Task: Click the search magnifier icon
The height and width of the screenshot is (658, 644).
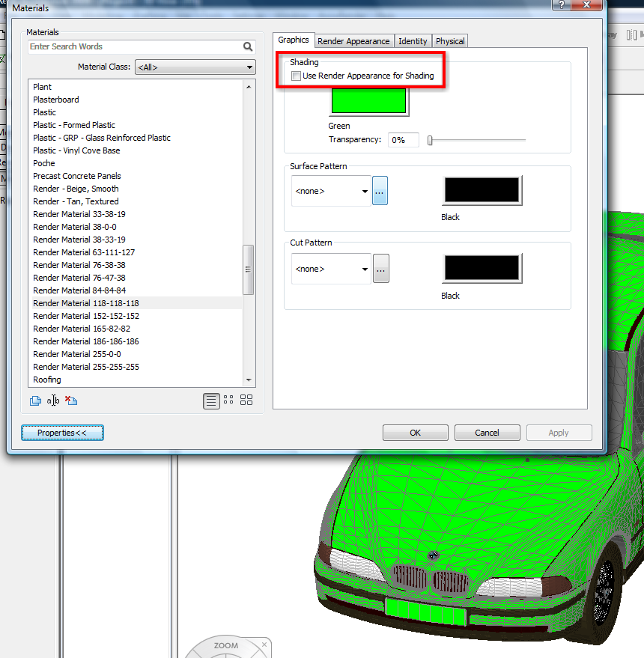Action: tap(248, 46)
